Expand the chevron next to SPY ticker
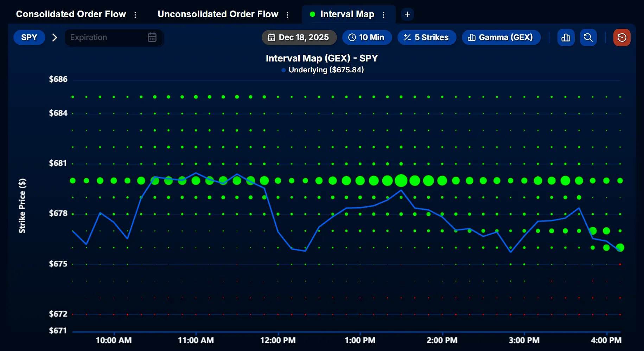Screen dimensions: 644x351 pos(55,37)
